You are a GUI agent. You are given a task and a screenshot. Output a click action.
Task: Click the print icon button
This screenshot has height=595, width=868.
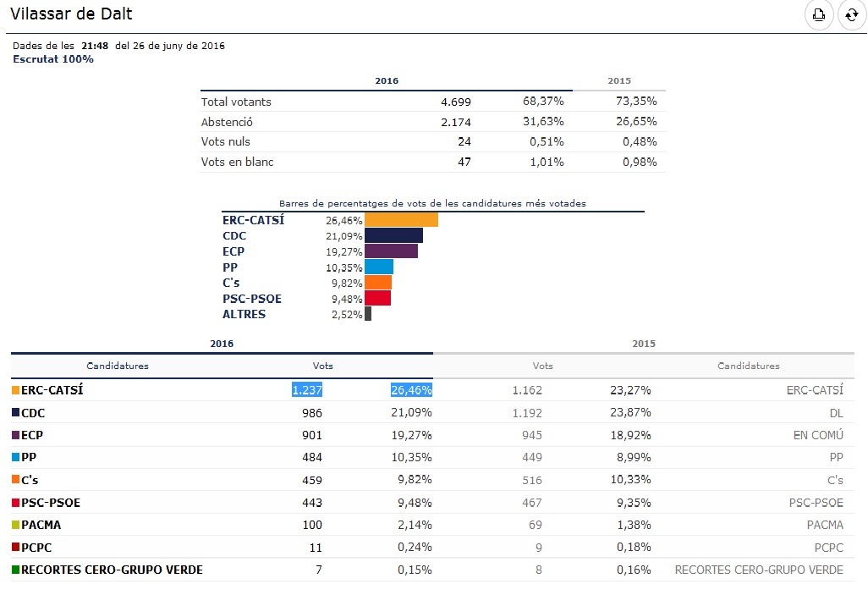point(818,14)
